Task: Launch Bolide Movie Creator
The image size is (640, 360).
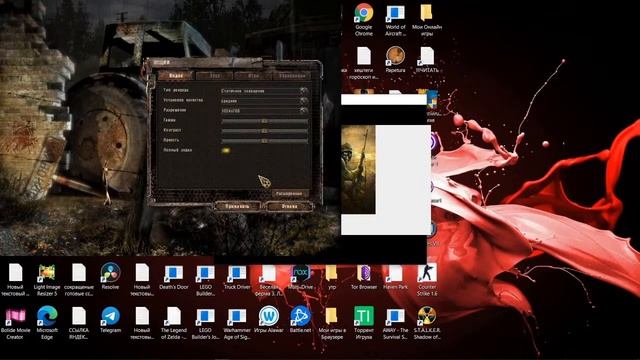Action: 15,323
